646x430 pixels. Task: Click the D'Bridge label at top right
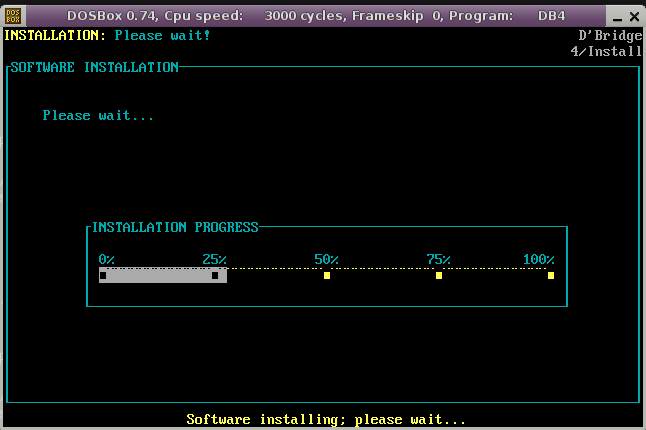click(610, 35)
